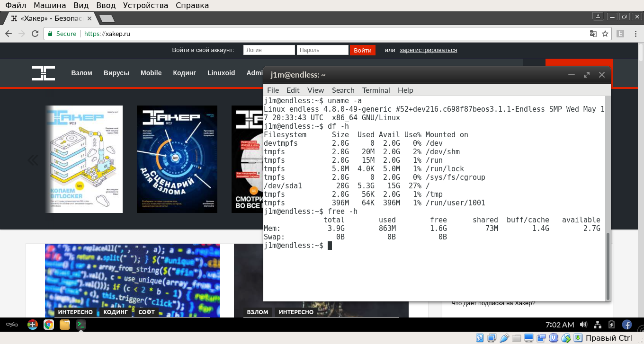Click VirtualBox CPU chip status icon
The image size is (644, 344).
pos(554,338)
